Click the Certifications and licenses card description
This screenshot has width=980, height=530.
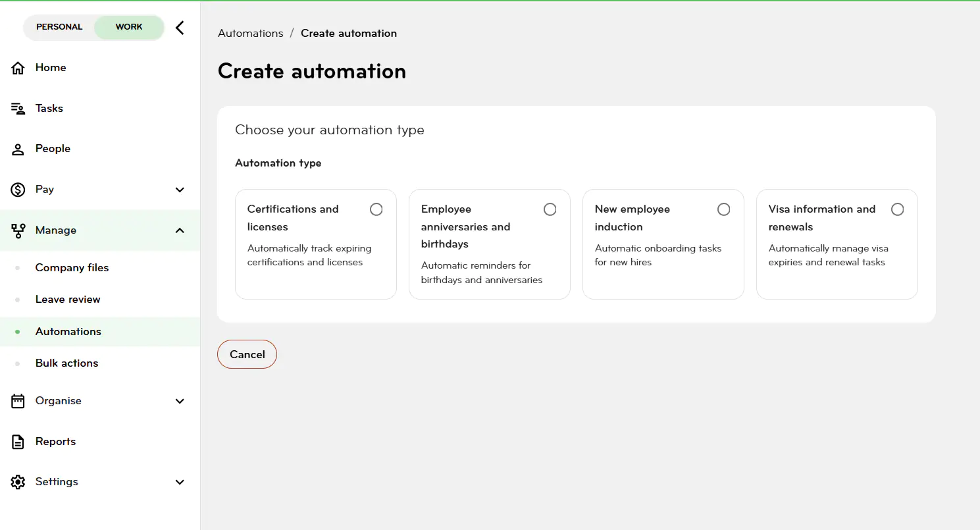[x=309, y=255]
